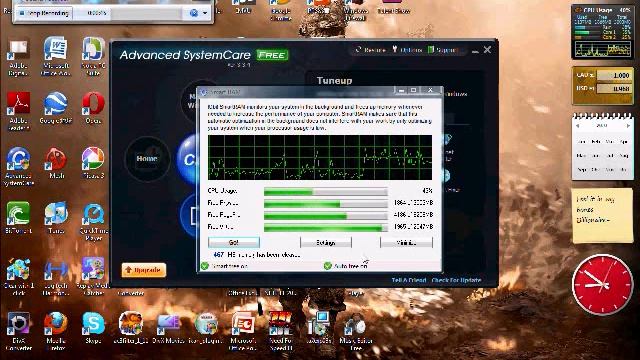The height and width of the screenshot is (360, 640).
Task: Open the iTunes desktop icon
Action: [x=56, y=218]
